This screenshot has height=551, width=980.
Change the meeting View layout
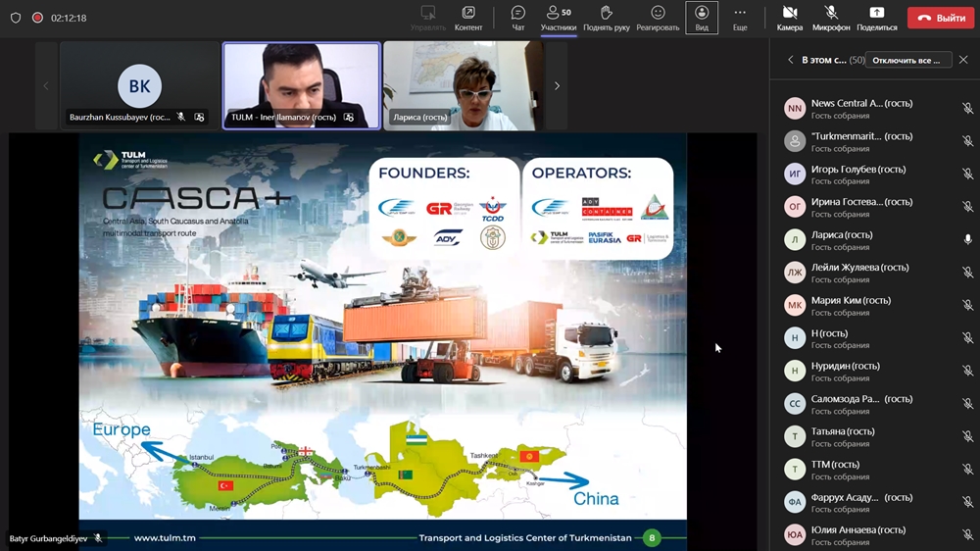click(702, 18)
